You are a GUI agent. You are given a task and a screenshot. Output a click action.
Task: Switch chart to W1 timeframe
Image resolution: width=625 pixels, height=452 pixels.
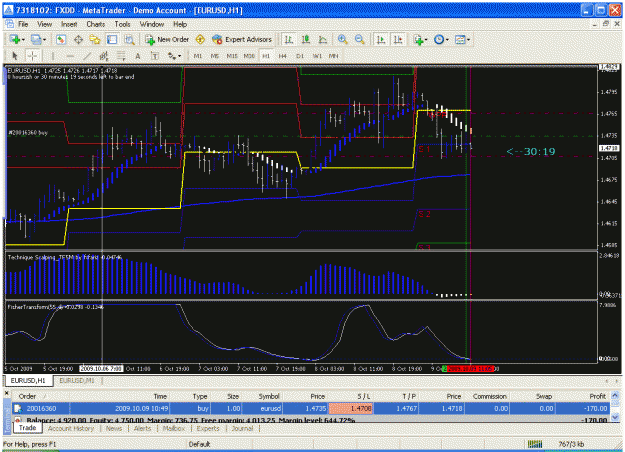(x=317, y=56)
